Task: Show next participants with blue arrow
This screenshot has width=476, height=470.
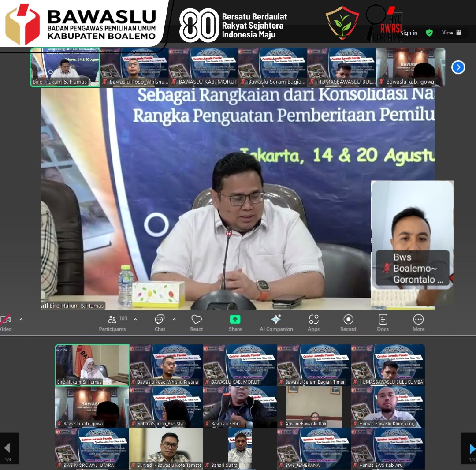Action: click(458, 67)
